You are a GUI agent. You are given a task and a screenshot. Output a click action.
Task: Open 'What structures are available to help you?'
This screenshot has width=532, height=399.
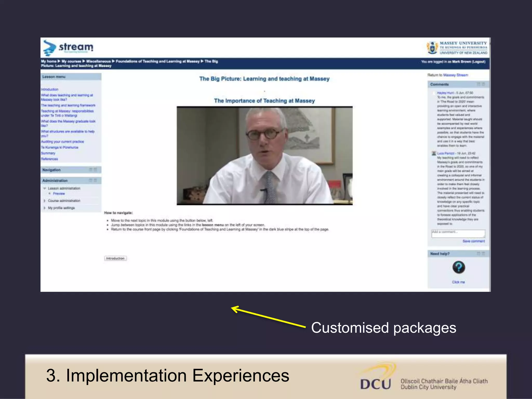coord(68,134)
